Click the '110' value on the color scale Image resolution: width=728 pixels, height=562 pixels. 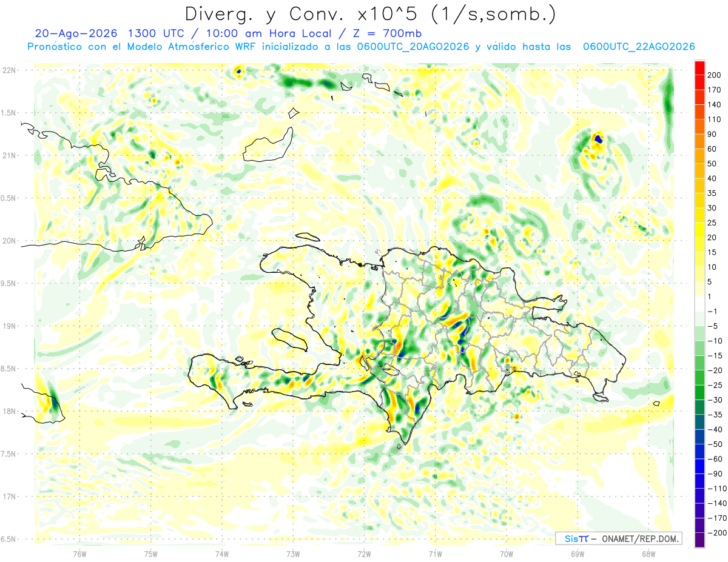(x=714, y=119)
